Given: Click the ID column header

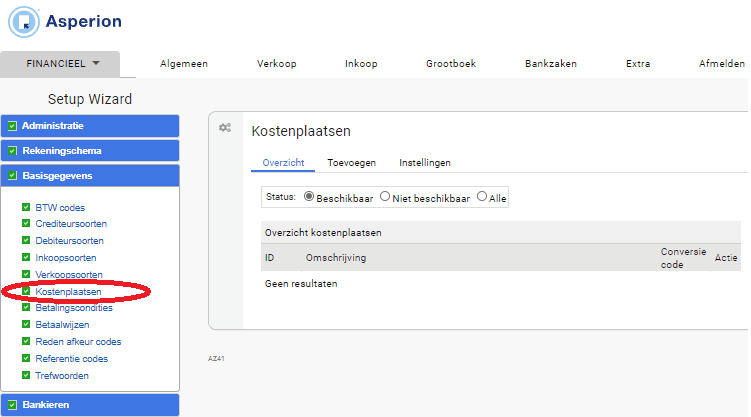Looking at the screenshot, I should 270,258.
